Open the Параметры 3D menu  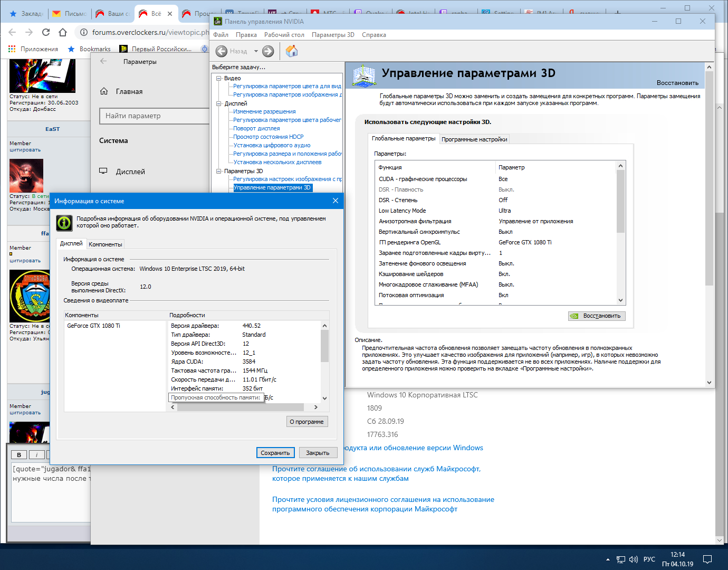tap(333, 35)
